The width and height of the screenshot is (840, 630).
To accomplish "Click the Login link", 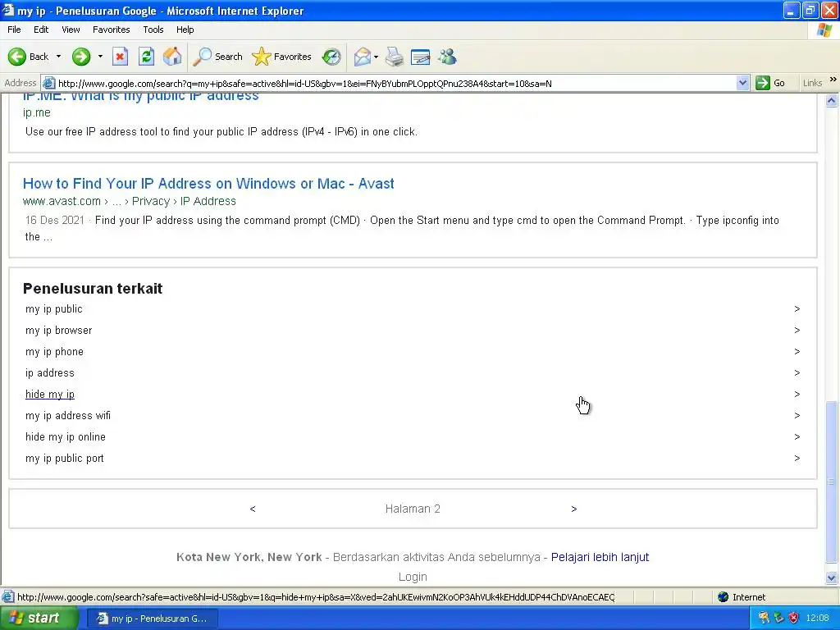I will coord(413,577).
